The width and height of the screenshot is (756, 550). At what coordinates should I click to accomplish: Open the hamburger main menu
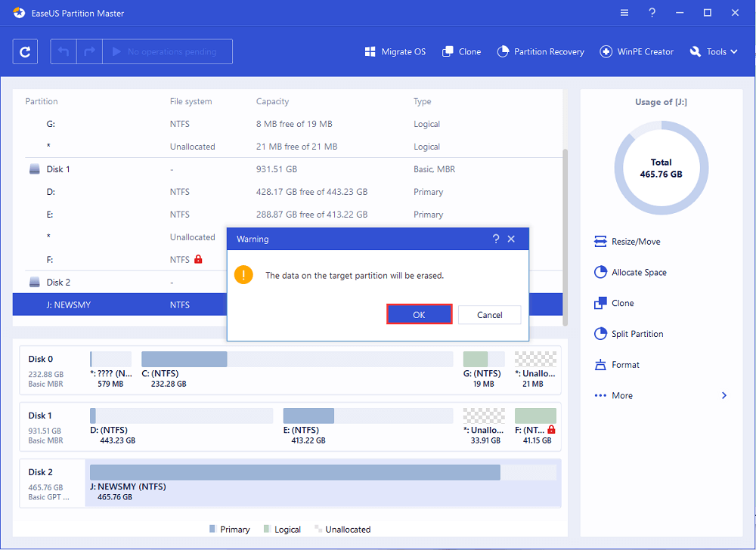[624, 13]
